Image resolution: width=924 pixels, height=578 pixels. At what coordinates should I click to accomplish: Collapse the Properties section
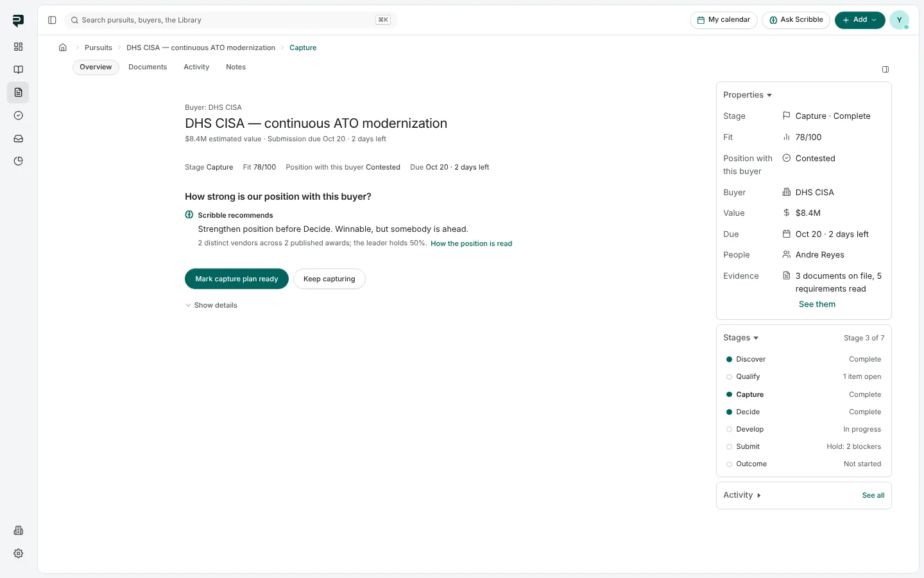click(x=748, y=95)
